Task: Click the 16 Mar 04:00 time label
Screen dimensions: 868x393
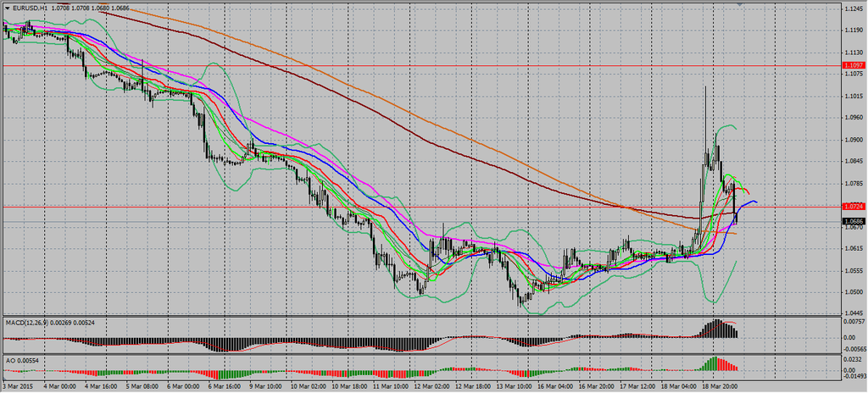Action: [557, 385]
